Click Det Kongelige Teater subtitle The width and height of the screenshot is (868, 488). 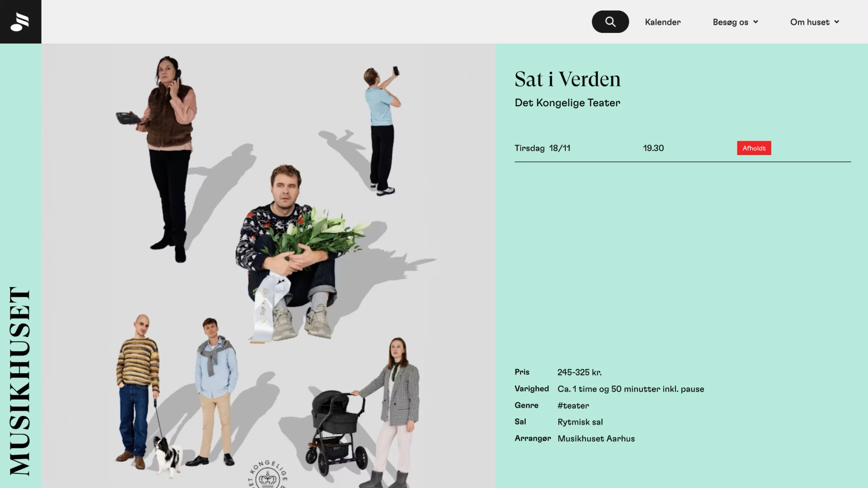[567, 103]
